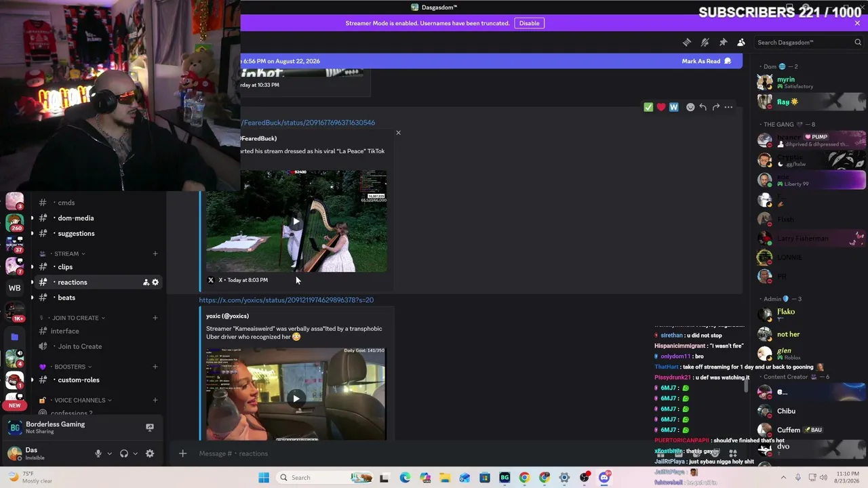View myrin's profile in member list
Image resolution: width=868 pixels, height=488 pixels.
tap(810, 82)
